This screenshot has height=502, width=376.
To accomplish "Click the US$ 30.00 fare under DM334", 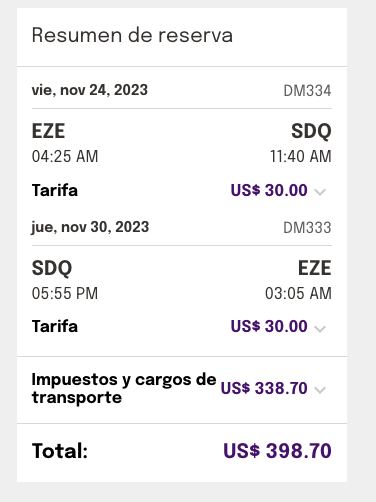I will click(x=269, y=190).
